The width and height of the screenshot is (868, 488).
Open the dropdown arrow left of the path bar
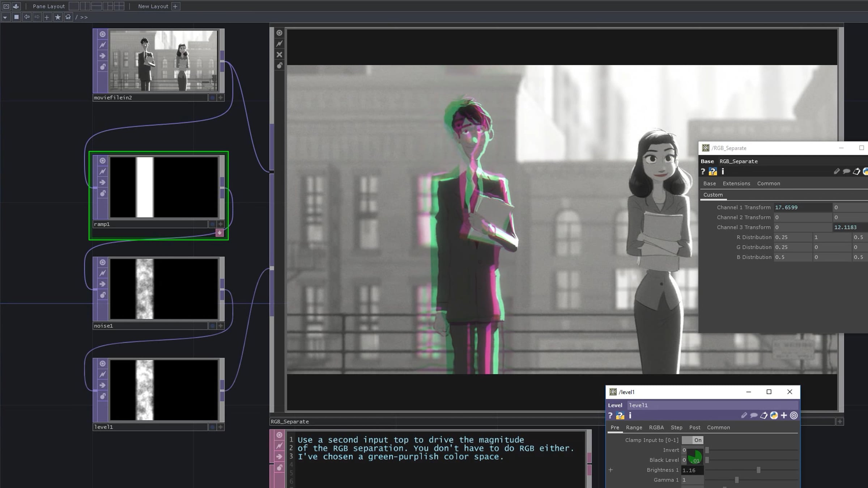pos(5,17)
